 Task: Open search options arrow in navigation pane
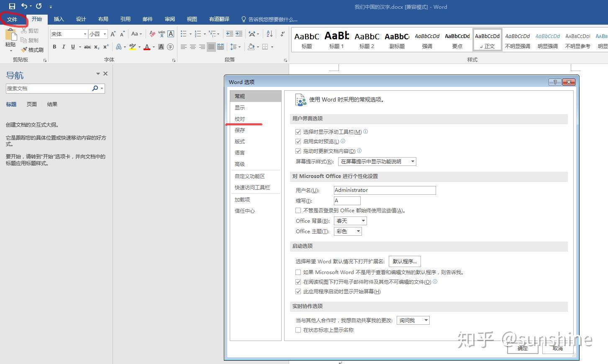click(x=102, y=88)
